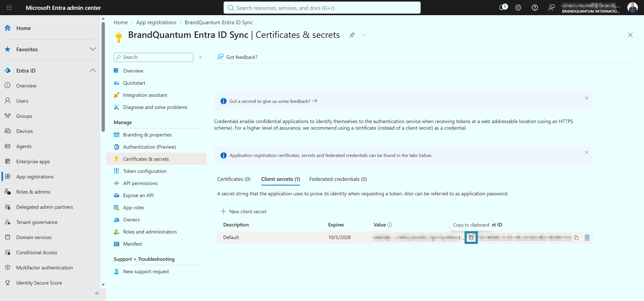Collapse the Entra ID section
The image size is (644, 301).
pyautogui.click(x=93, y=70)
